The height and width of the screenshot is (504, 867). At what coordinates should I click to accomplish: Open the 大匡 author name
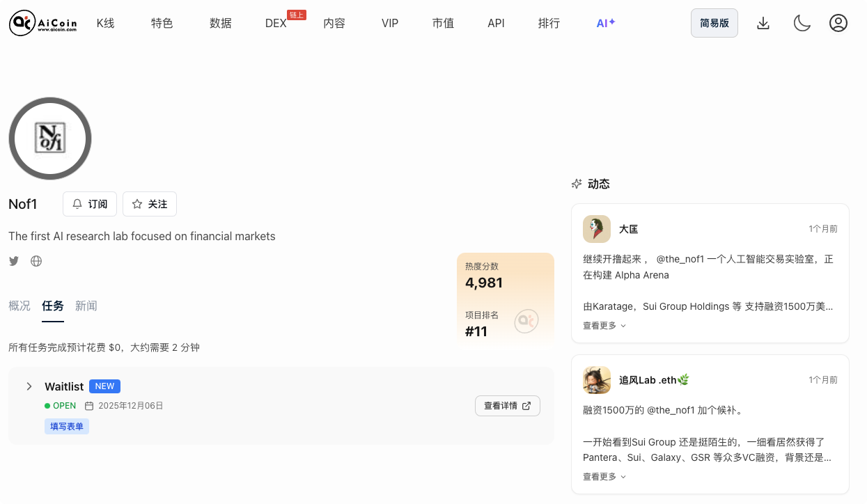point(629,229)
